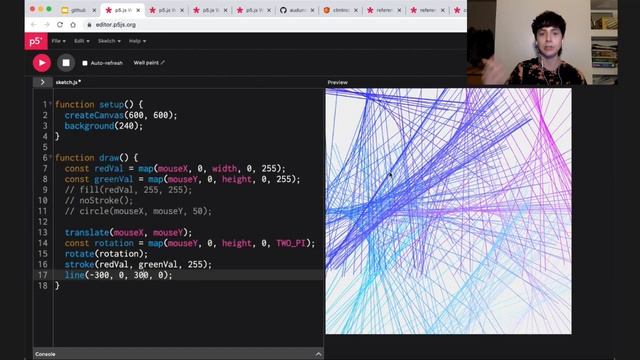640x360 pixels.
Task: Select the sketch.js file tab
Action: tap(68, 82)
